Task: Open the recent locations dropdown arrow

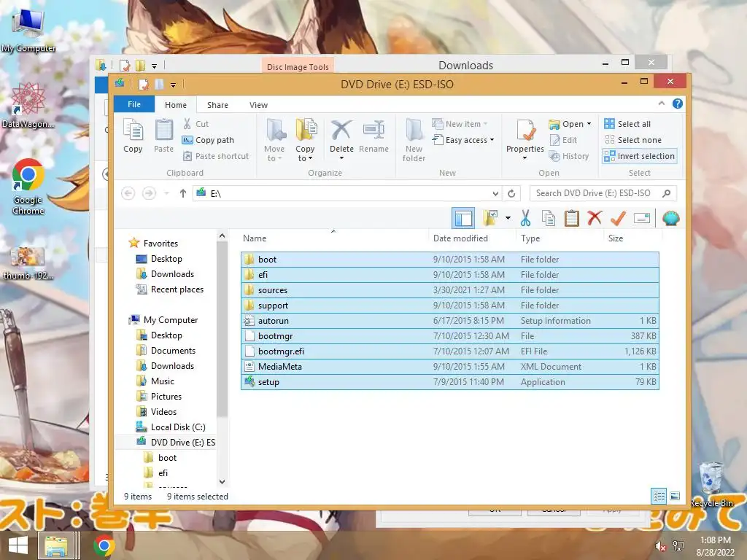Action: click(x=166, y=193)
